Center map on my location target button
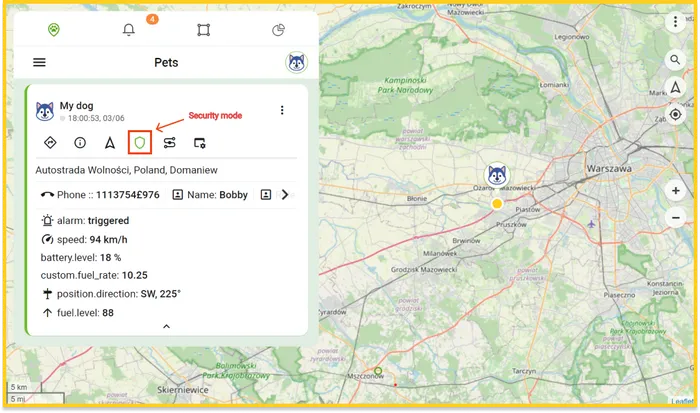 point(675,115)
